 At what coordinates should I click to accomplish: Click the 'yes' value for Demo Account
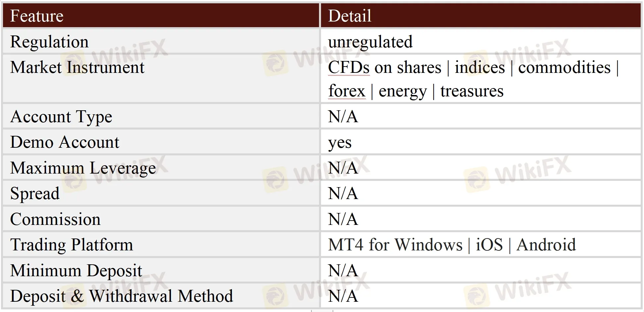pos(340,143)
